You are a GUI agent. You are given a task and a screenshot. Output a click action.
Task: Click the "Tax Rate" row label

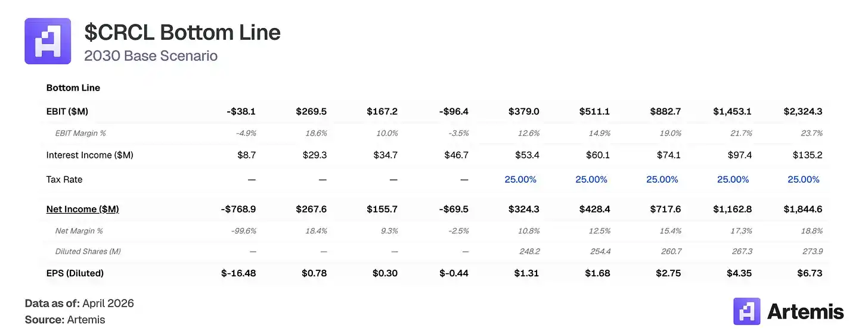tap(64, 179)
